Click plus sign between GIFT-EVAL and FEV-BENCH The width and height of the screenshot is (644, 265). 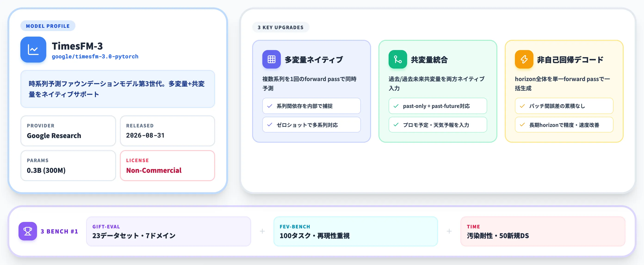[x=262, y=231]
